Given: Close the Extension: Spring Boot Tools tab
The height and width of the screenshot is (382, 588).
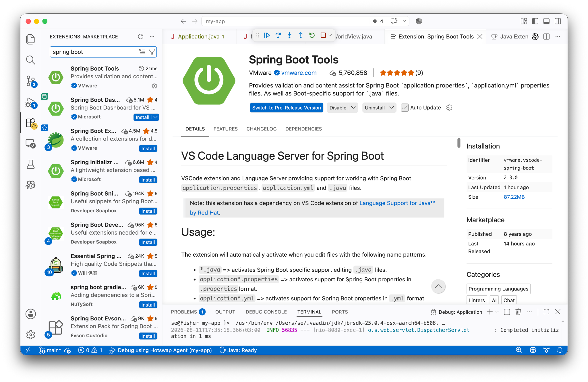Looking at the screenshot, I should (x=480, y=36).
